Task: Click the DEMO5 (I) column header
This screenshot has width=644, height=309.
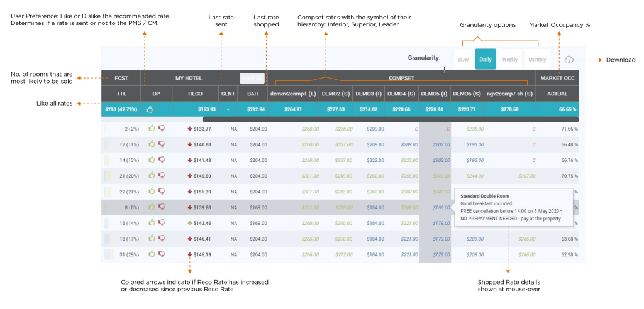Action: (435, 94)
